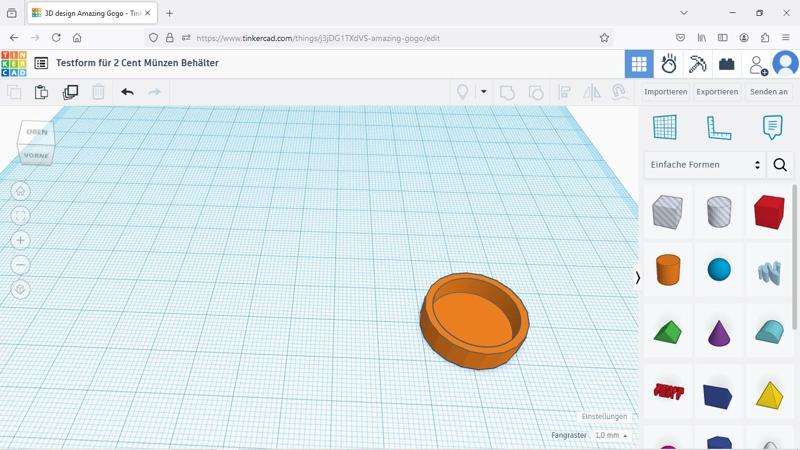Click the OBEN face of view cube
This screenshot has width=800, height=450.
tap(37, 132)
